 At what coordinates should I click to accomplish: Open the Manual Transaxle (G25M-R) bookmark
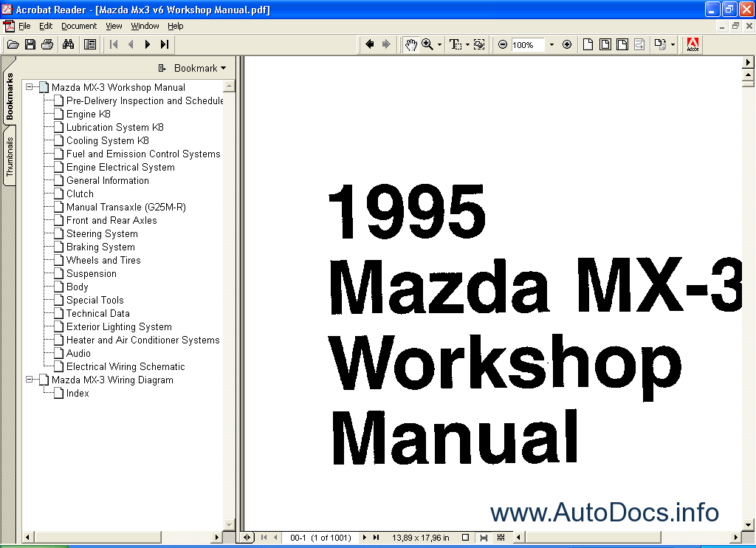(x=126, y=207)
